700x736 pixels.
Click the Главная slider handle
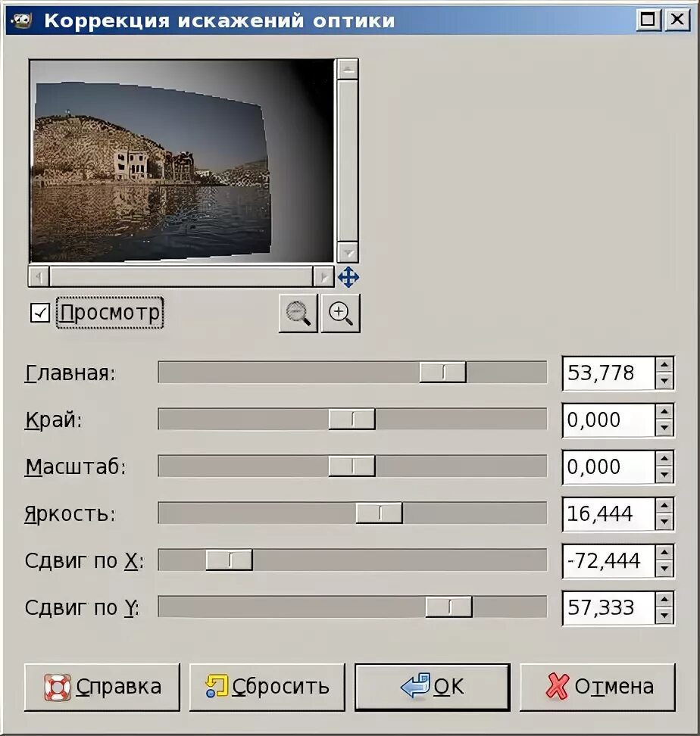442,373
